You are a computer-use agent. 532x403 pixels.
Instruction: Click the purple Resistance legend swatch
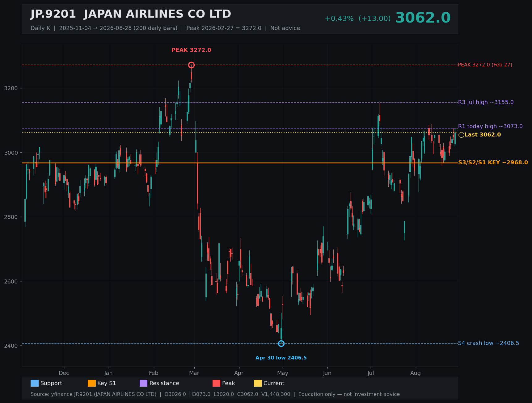pos(144,383)
